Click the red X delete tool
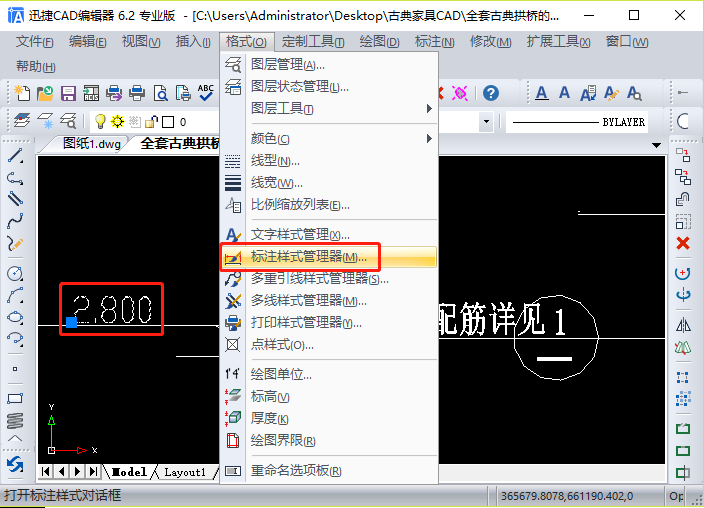The width and height of the screenshot is (704, 508). coord(683,243)
